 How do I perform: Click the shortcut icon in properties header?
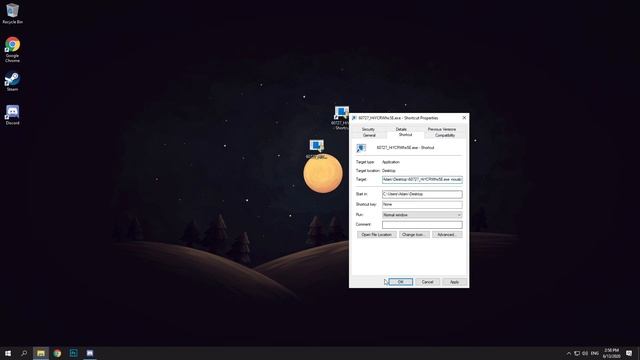[361, 148]
